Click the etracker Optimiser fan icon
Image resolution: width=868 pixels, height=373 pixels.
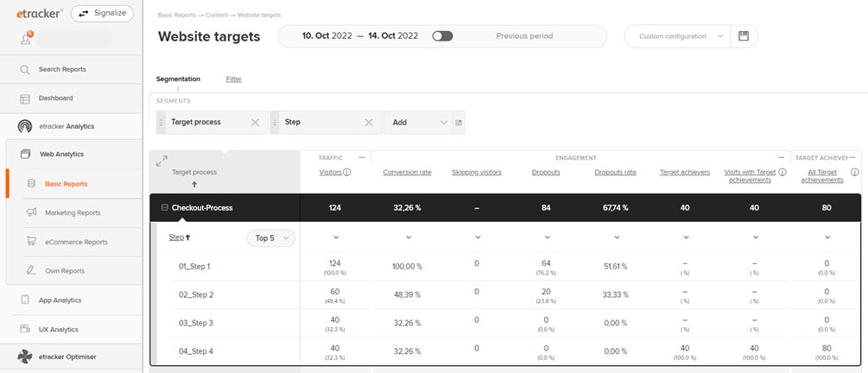[x=25, y=357]
